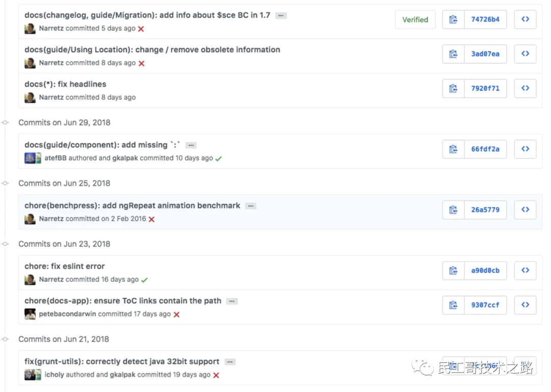The width and height of the screenshot is (551, 392).
Task: Open the "docs(*): fix headlines" commit
Action: coord(65,84)
